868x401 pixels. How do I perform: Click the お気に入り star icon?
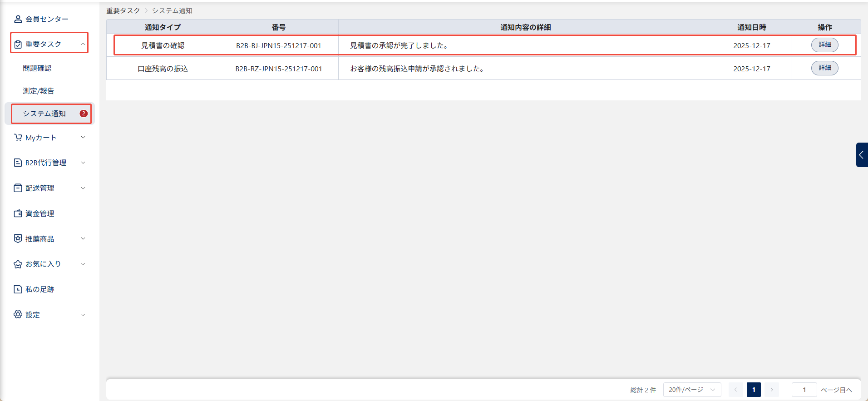[x=18, y=264]
